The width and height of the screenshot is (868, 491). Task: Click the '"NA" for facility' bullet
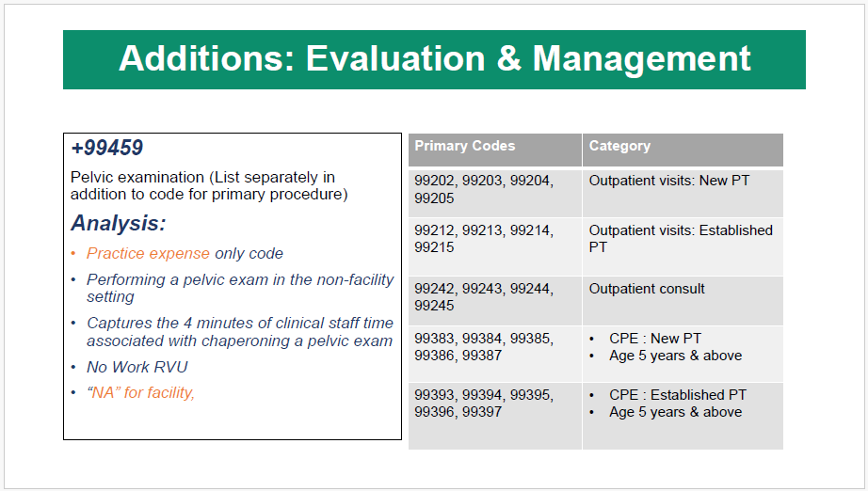[x=141, y=392]
